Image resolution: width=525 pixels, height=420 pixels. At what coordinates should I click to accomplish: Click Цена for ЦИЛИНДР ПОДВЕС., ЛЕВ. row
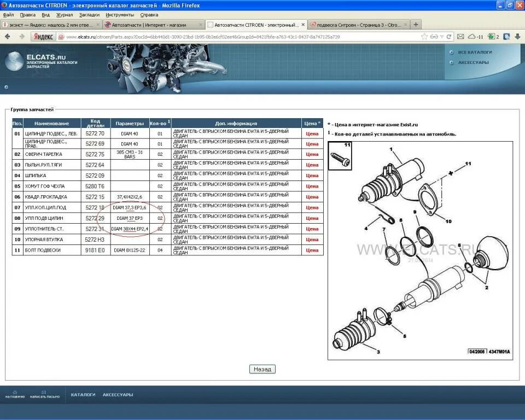312,133
